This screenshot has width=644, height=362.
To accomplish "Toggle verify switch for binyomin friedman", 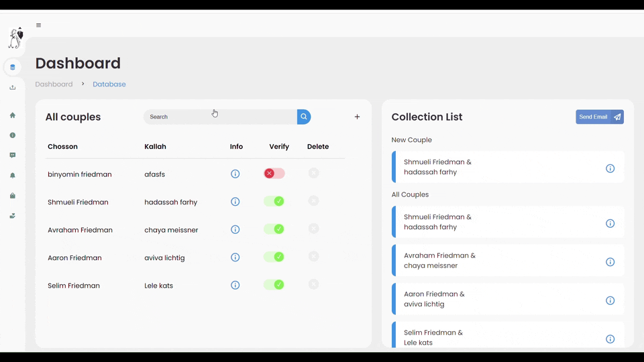I will [274, 174].
